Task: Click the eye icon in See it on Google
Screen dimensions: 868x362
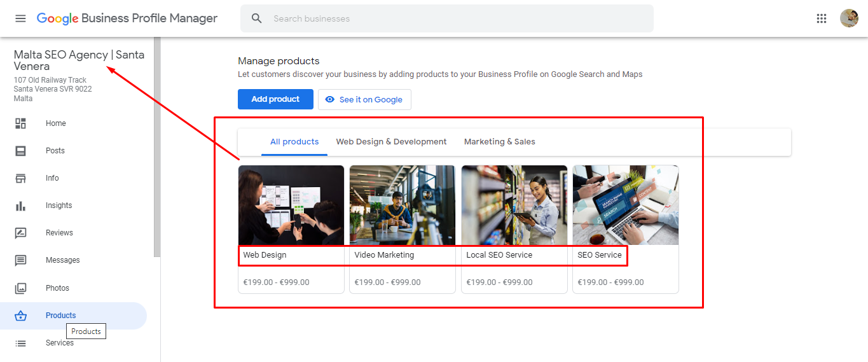Action: (329, 99)
